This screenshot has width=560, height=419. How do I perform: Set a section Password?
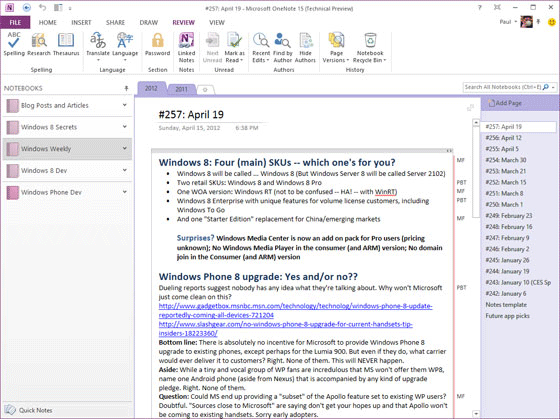pos(158,44)
